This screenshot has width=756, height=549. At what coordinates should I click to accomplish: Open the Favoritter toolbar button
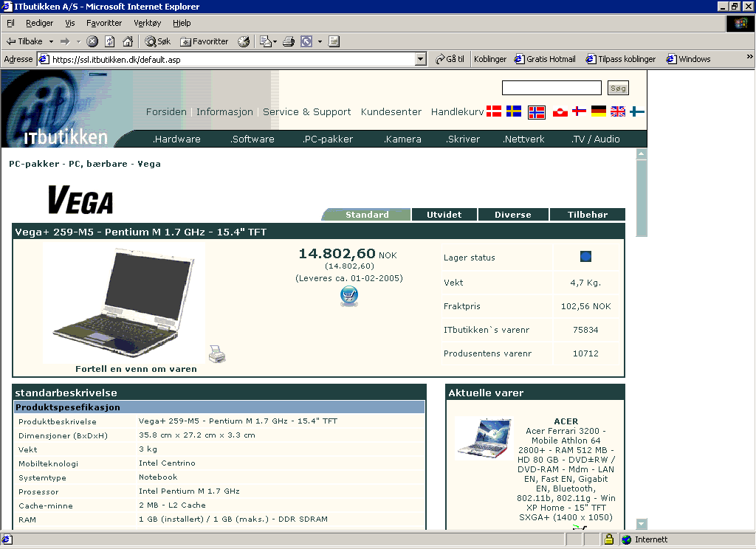(204, 41)
